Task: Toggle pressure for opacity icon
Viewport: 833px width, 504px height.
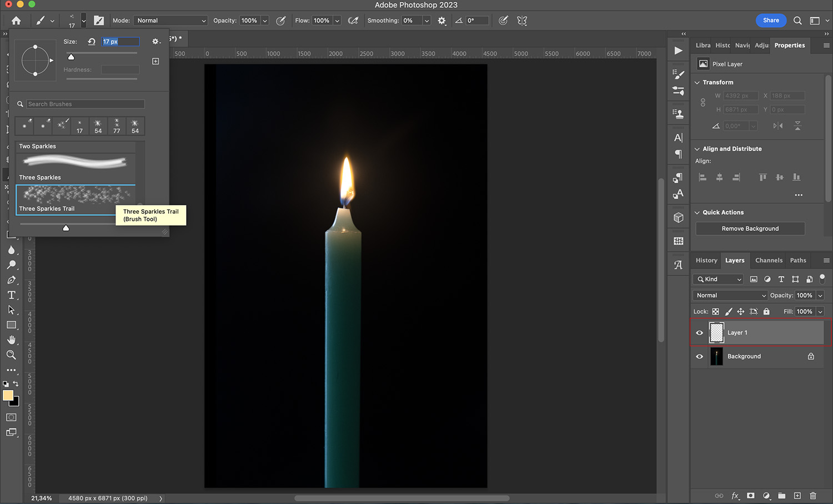Action: point(281,21)
